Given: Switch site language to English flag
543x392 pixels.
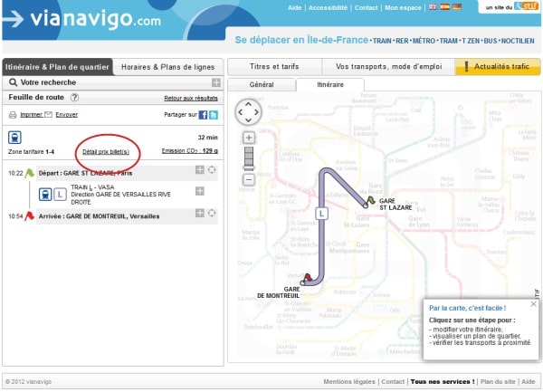Looking at the screenshot, I should (x=433, y=7).
